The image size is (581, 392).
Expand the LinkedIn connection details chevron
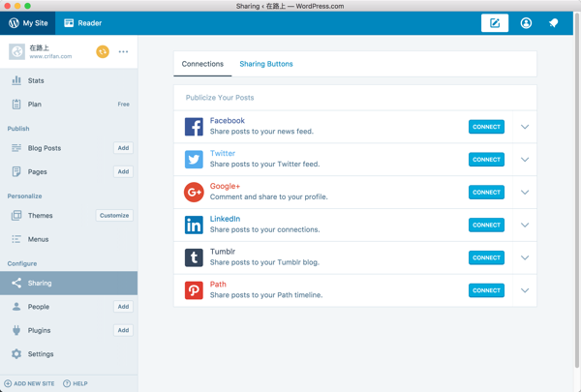point(525,225)
